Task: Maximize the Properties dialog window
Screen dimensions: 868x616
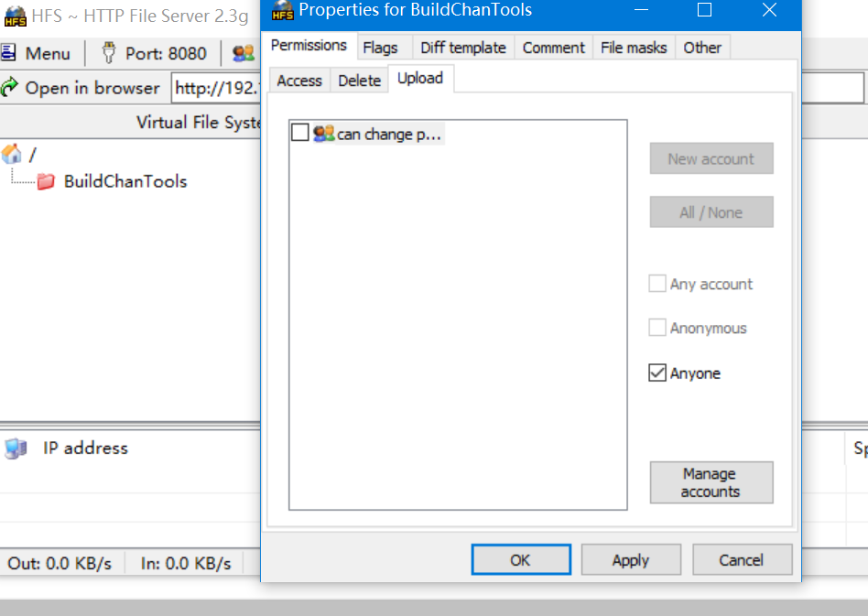Action: (704, 10)
